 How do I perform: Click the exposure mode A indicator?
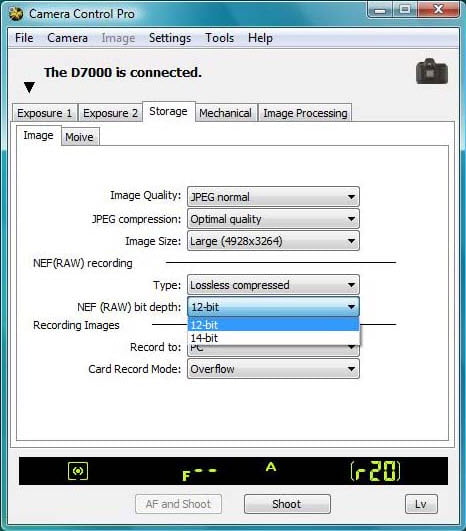click(x=271, y=467)
